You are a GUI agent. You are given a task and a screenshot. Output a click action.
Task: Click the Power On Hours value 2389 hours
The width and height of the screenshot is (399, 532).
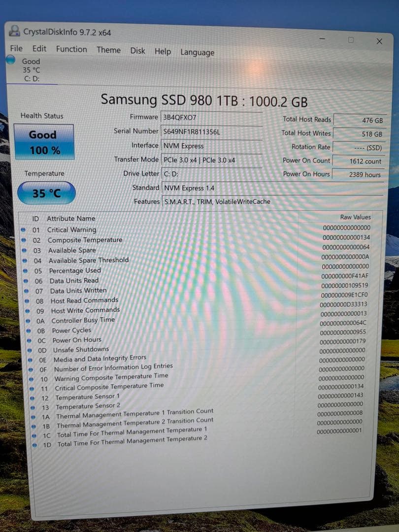pyautogui.click(x=358, y=174)
